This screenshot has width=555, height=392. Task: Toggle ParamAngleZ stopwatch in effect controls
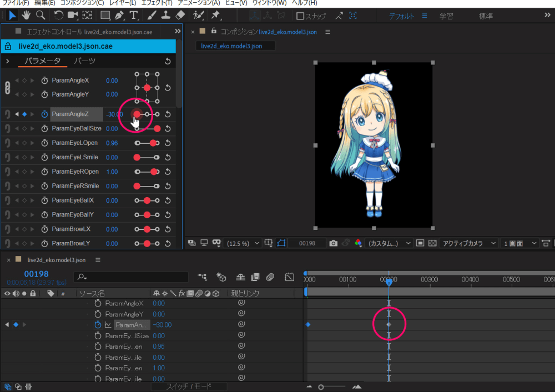(x=44, y=114)
